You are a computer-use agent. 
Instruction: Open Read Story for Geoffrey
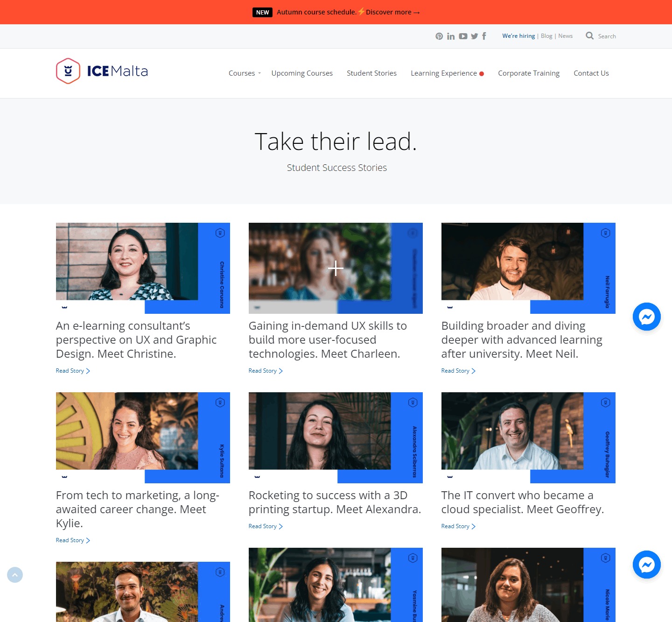pyautogui.click(x=458, y=526)
